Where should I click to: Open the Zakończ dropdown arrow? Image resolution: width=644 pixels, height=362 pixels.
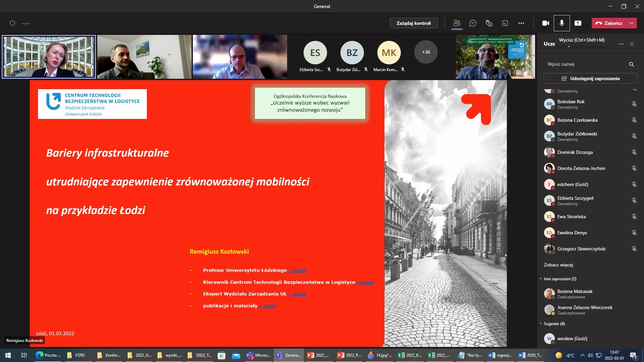(x=632, y=23)
